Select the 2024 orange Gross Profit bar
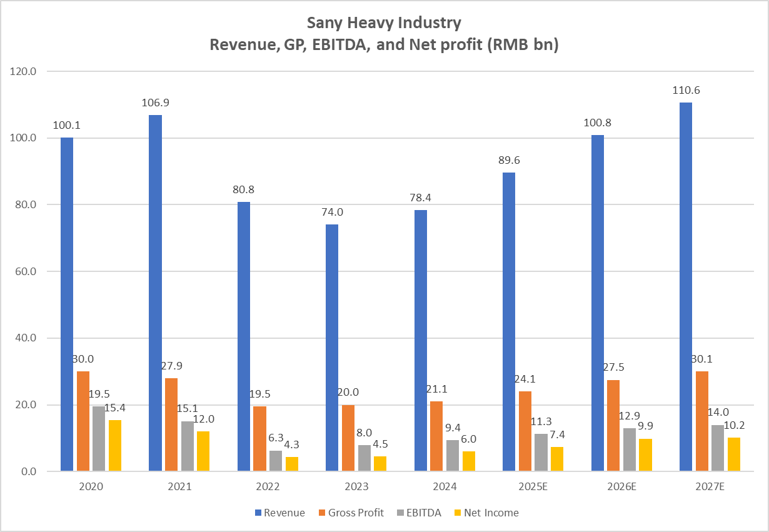769x532 pixels. 437,436
